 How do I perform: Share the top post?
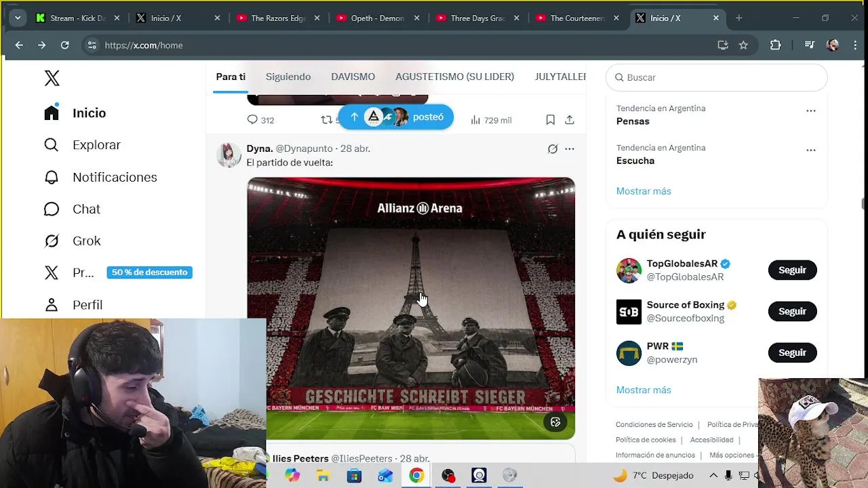[x=570, y=120]
